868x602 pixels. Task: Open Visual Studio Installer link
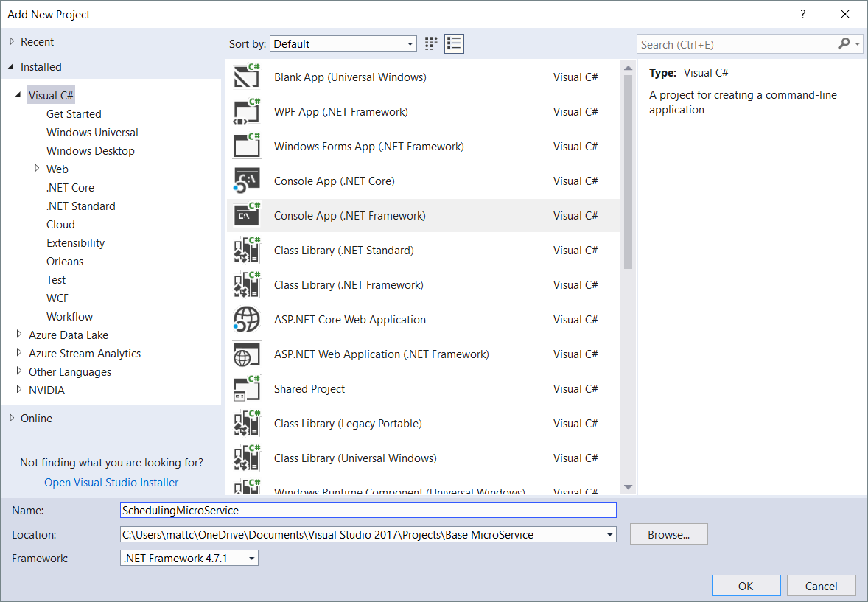click(x=111, y=483)
